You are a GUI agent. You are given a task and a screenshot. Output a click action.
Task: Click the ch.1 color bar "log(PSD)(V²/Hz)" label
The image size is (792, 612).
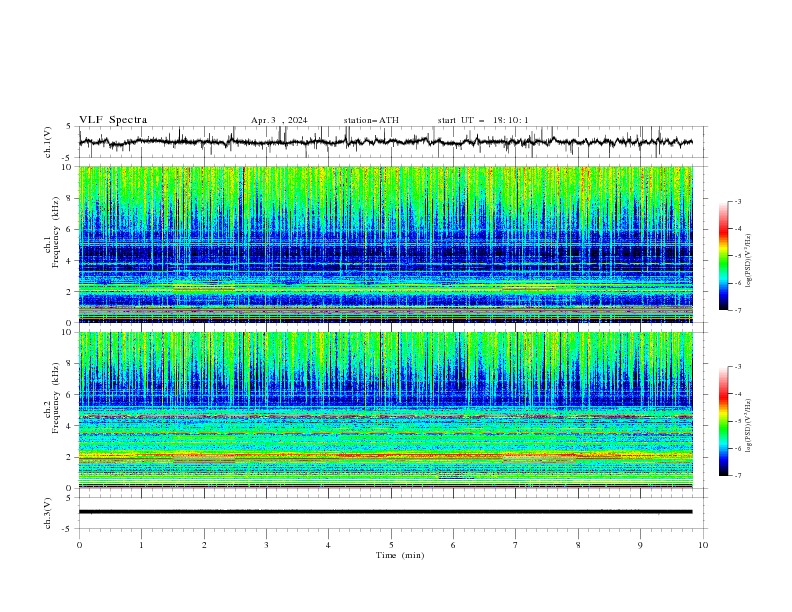point(749,261)
